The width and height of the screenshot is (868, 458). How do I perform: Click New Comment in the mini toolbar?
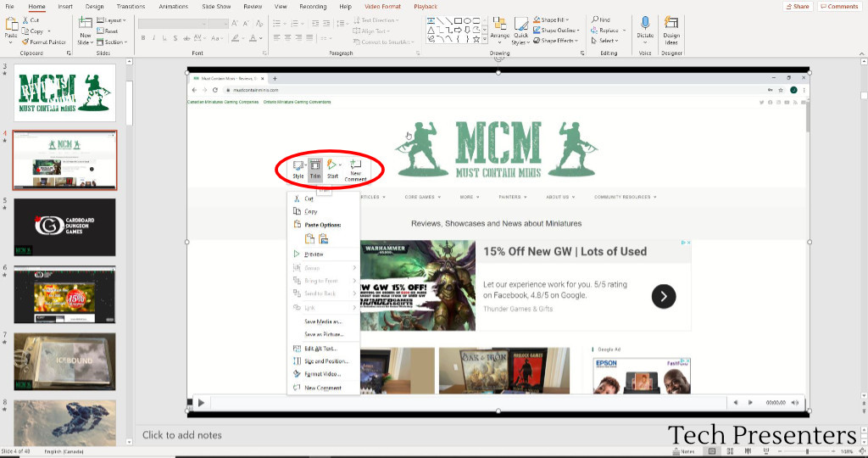click(x=355, y=170)
